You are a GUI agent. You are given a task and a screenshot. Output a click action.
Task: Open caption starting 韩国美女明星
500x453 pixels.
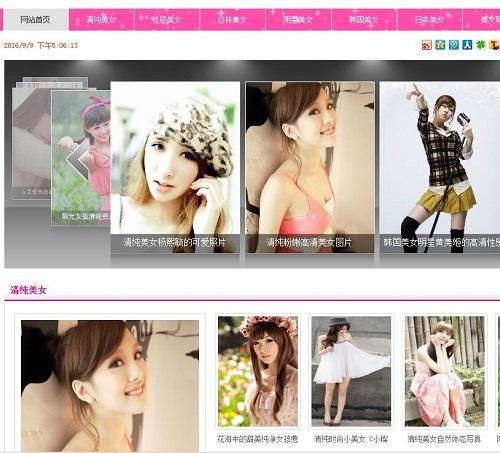tap(441, 242)
